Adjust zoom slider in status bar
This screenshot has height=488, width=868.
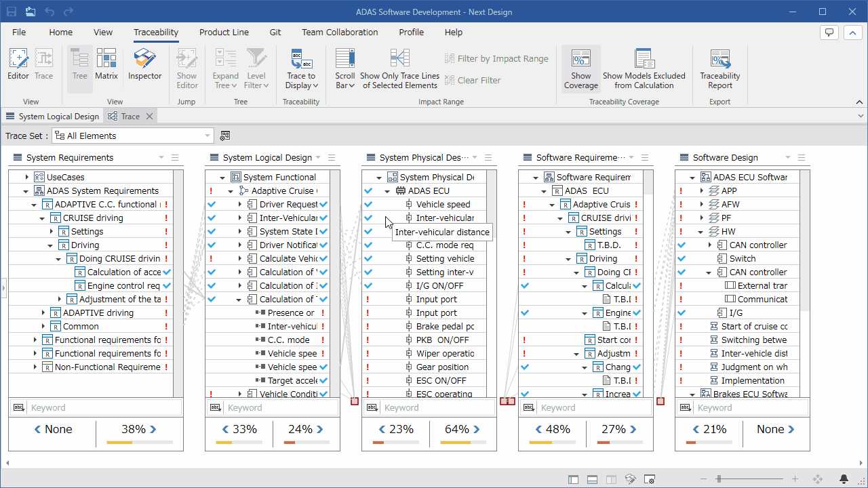click(718, 479)
